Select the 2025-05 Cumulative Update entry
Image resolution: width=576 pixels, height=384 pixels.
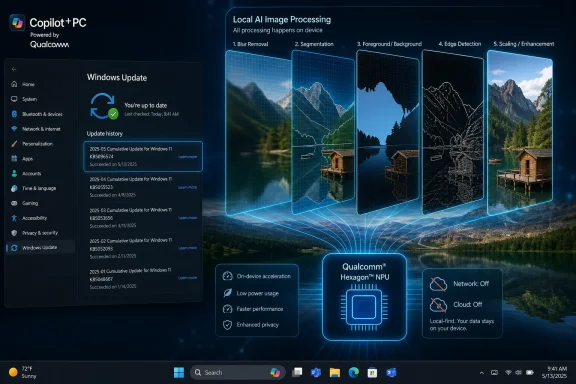pos(143,156)
